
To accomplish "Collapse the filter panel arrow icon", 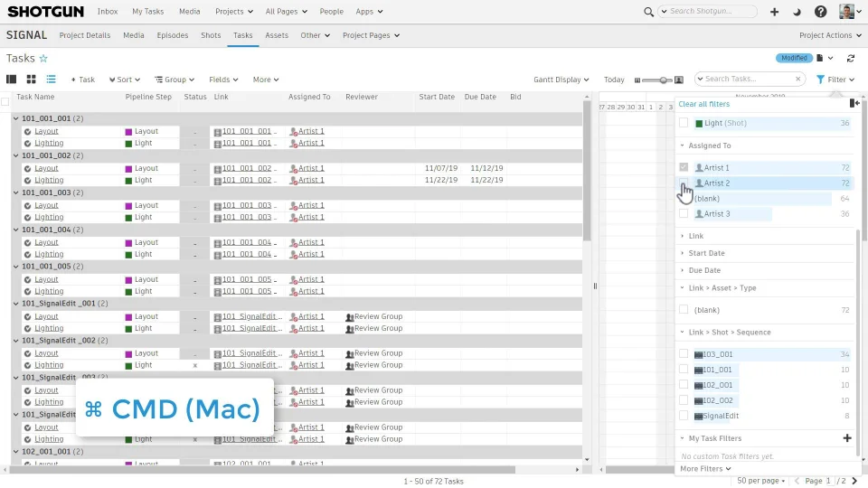I will (854, 103).
